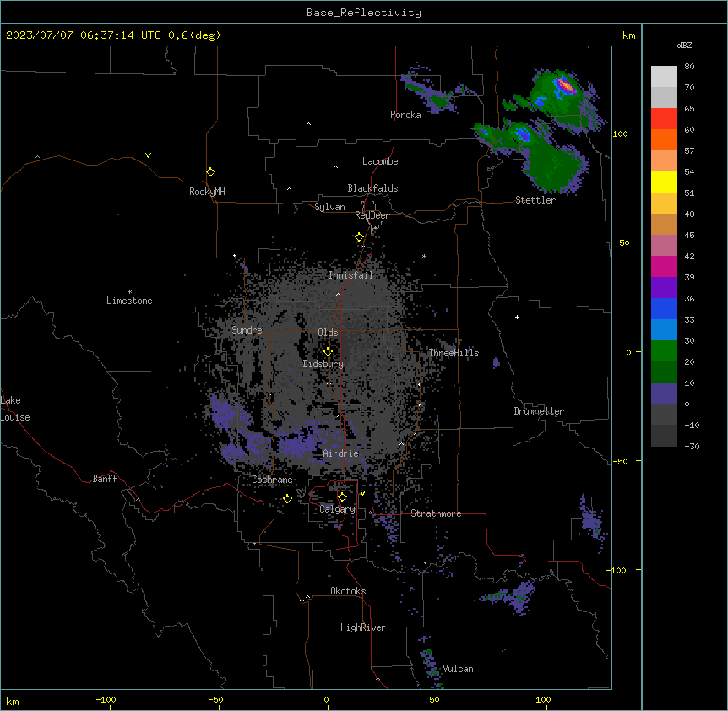Pick the yellow 51-54 dBZ legend swatch
The width and height of the screenshot is (728, 711).
[x=664, y=182]
